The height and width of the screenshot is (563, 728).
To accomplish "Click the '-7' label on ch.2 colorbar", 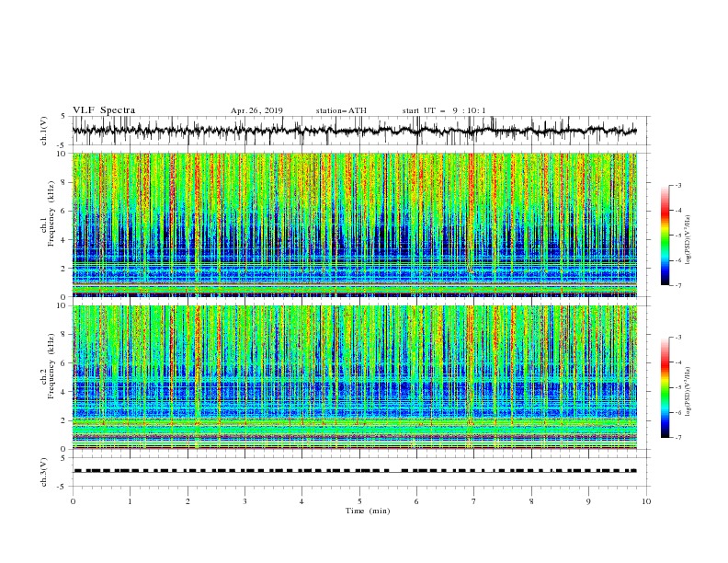I will point(678,438).
